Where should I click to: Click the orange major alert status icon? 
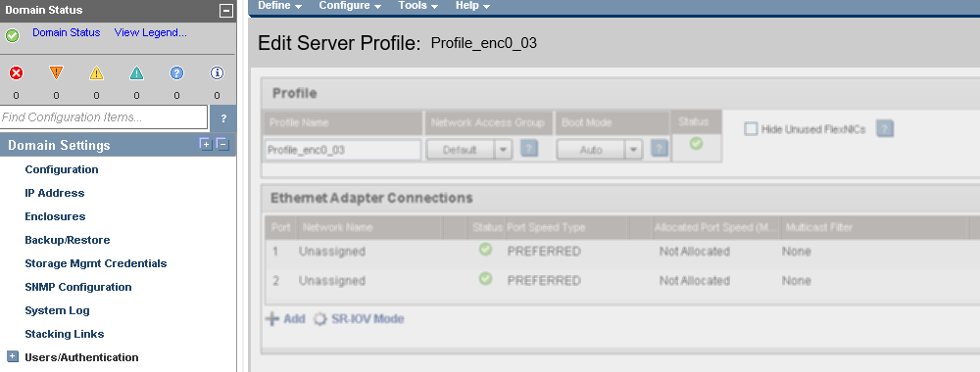[56, 73]
